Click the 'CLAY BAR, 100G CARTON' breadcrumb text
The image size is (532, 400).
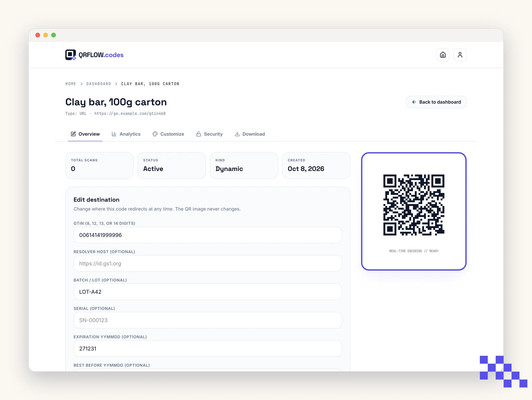(x=150, y=84)
